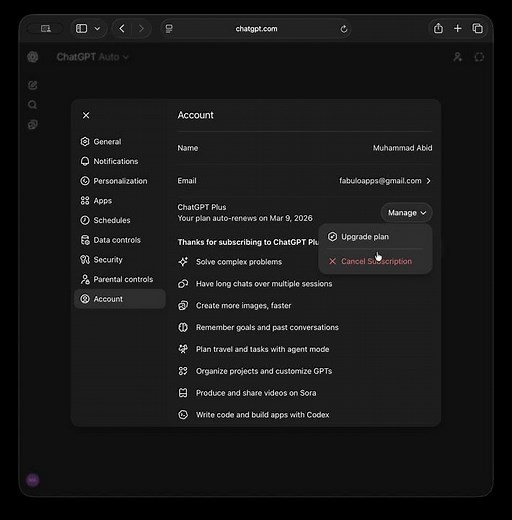This screenshot has height=520, width=512.
Task: Open a new tab with the plus icon
Action: (x=458, y=29)
